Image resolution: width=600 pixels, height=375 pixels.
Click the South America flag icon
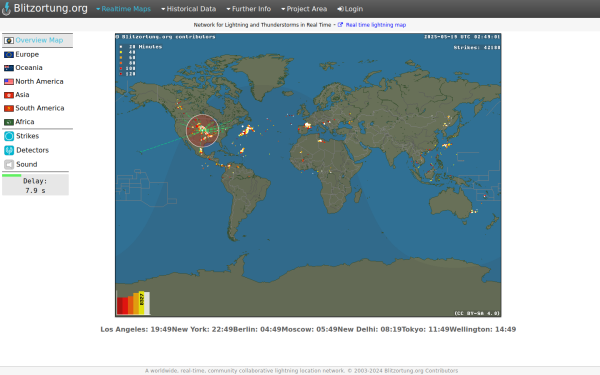click(x=9, y=108)
